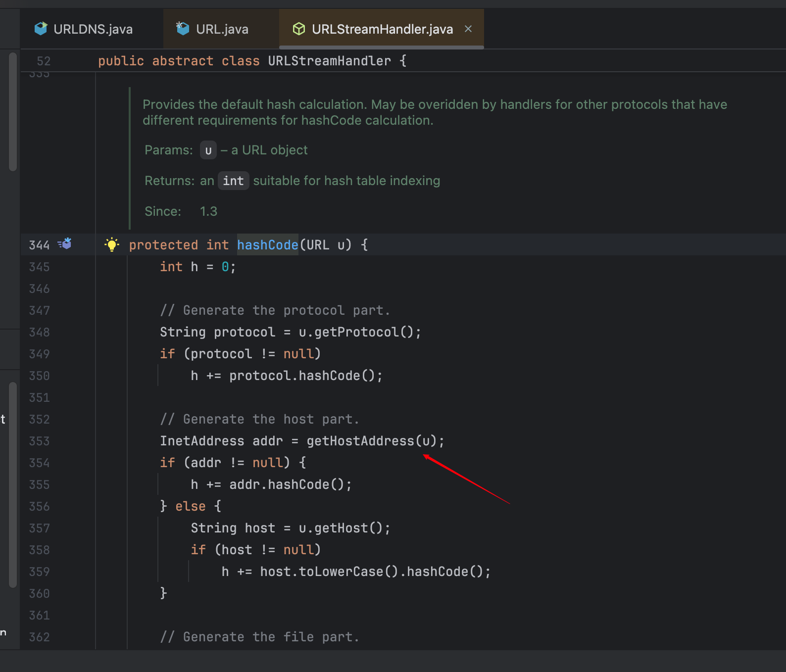Switch to the URL.java tab
The height and width of the screenshot is (672, 786).
coord(221,29)
